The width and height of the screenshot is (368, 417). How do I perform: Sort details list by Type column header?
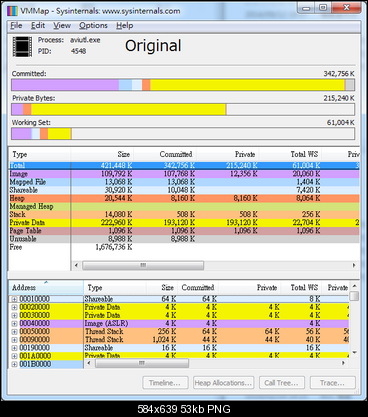115,287
